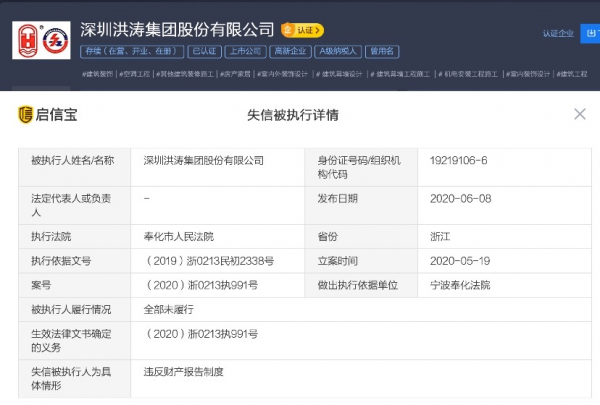Click the value 宁波奉化法院
Image resolution: width=600 pixels, height=405 pixels.
[460, 285]
